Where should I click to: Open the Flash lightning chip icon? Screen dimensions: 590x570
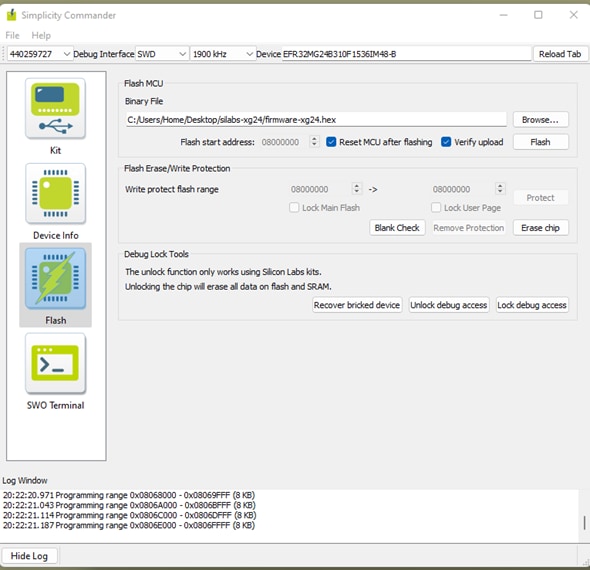(55, 278)
